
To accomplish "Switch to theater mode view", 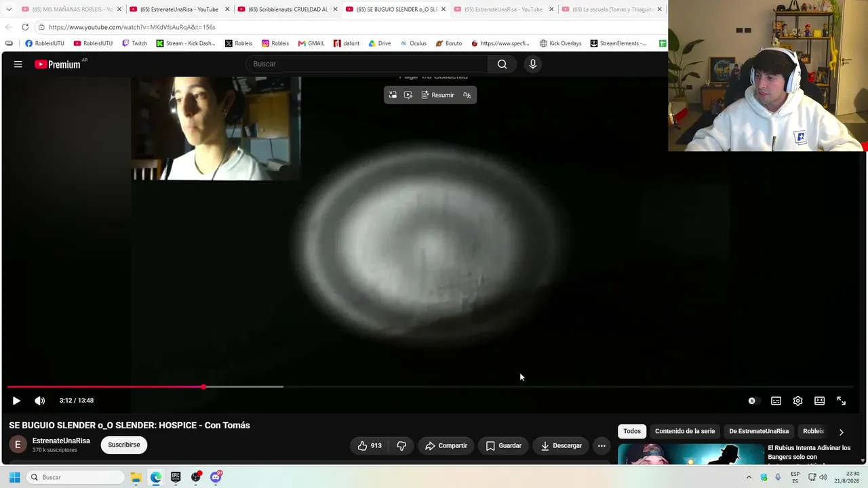I will [x=820, y=401].
